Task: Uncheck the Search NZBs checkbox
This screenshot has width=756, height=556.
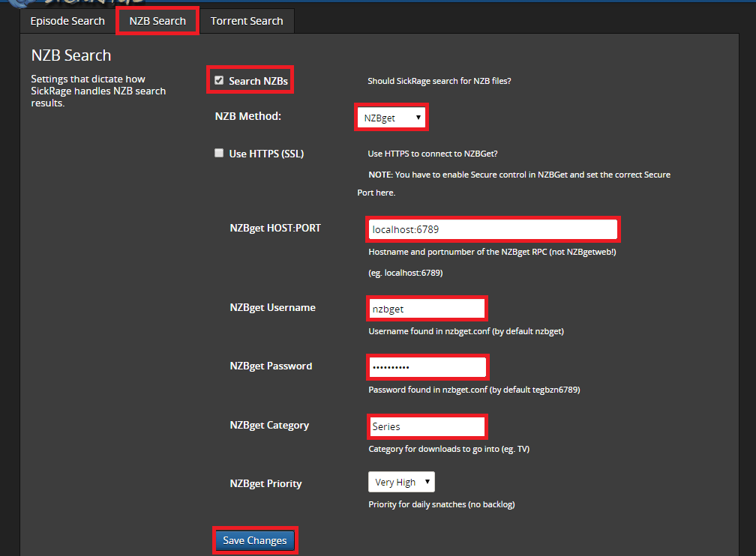Action: pyautogui.click(x=219, y=80)
